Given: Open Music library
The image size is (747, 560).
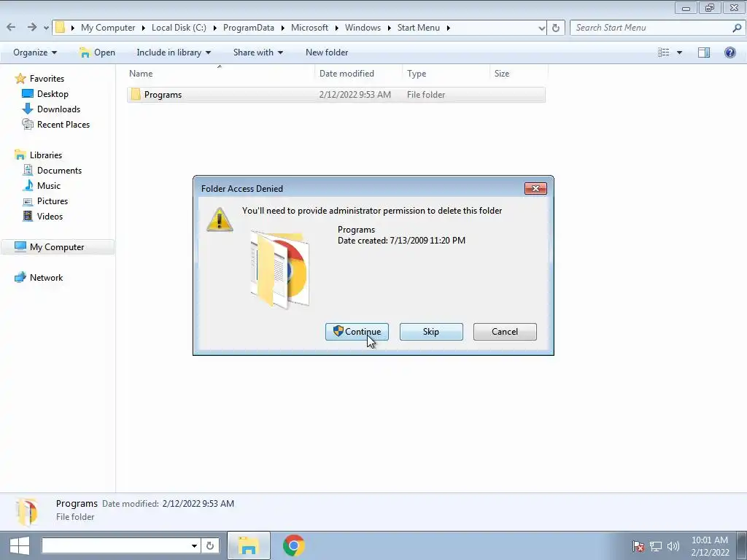Looking at the screenshot, I should (49, 186).
